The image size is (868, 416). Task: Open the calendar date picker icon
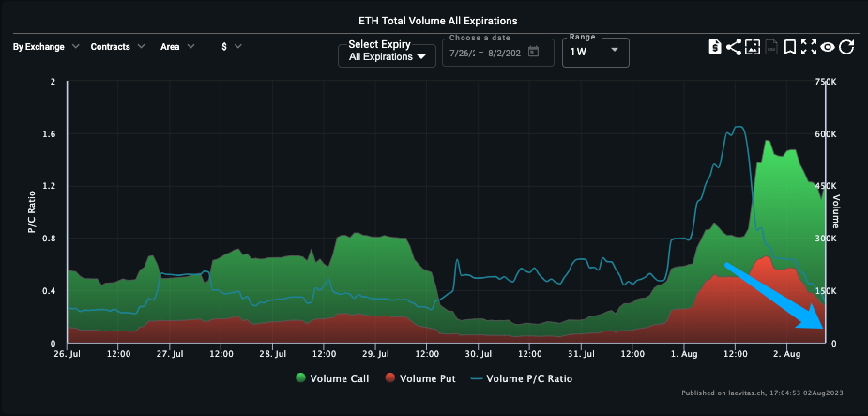[x=533, y=52]
